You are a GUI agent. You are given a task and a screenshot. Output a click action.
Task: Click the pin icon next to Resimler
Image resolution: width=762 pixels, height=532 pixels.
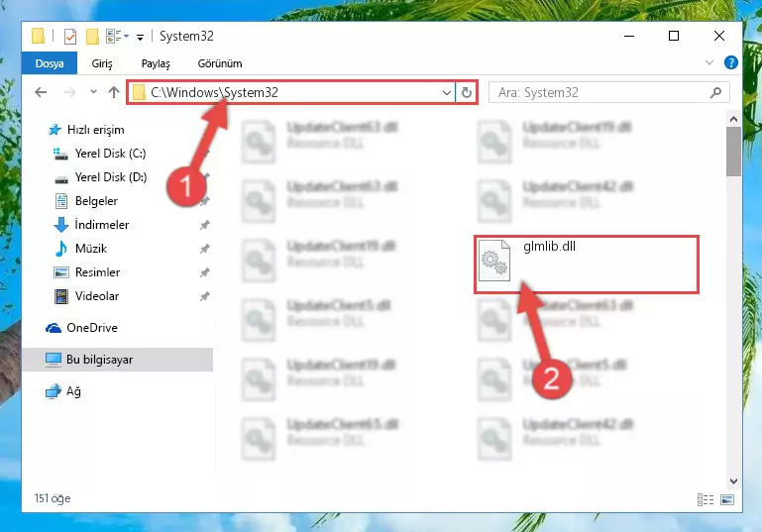tap(204, 272)
